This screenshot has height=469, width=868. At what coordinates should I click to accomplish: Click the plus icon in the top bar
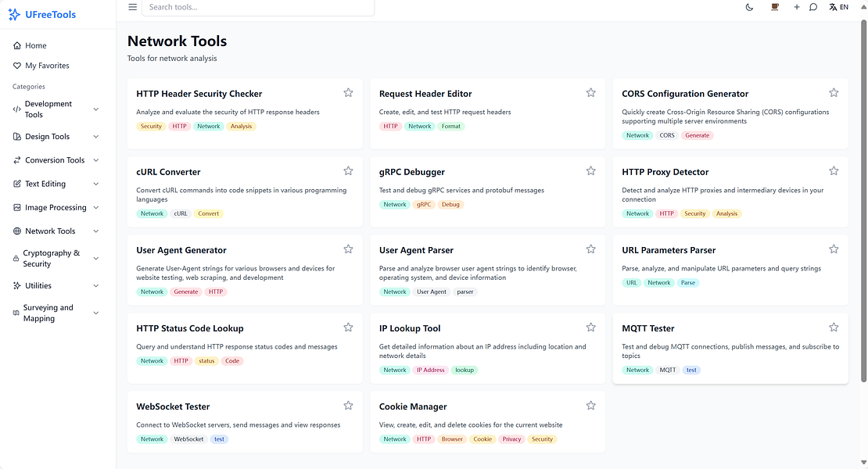796,7
